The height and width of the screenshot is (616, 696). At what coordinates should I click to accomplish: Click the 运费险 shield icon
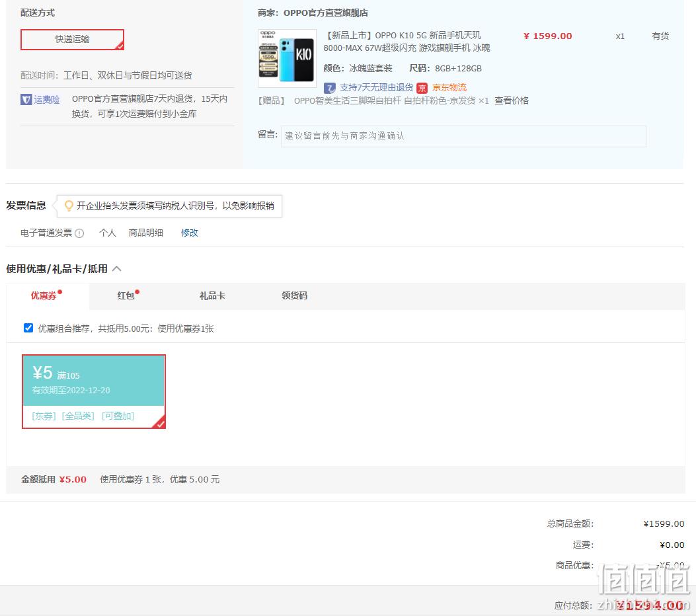(26, 99)
